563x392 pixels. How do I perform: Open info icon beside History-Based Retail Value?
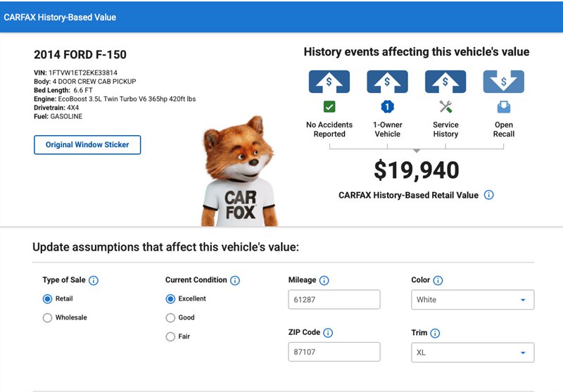point(489,195)
